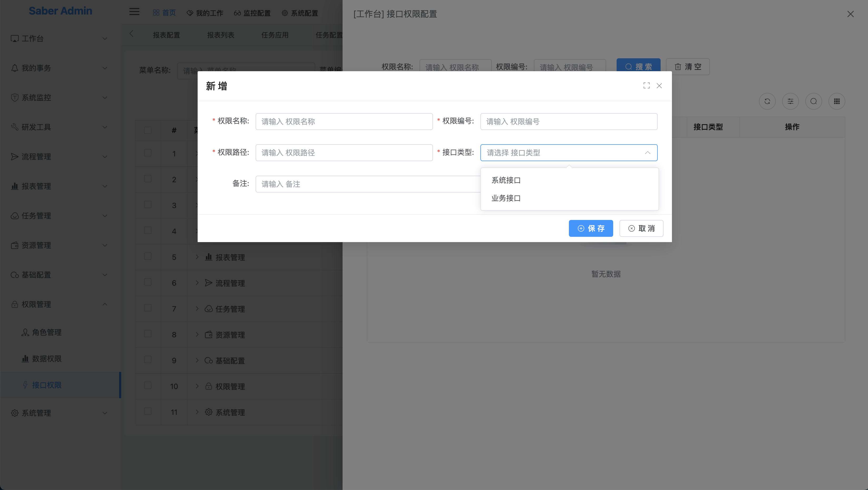Screen dimensions: 868x490
Task: Click the round search toggle icon
Action: [x=814, y=101]
